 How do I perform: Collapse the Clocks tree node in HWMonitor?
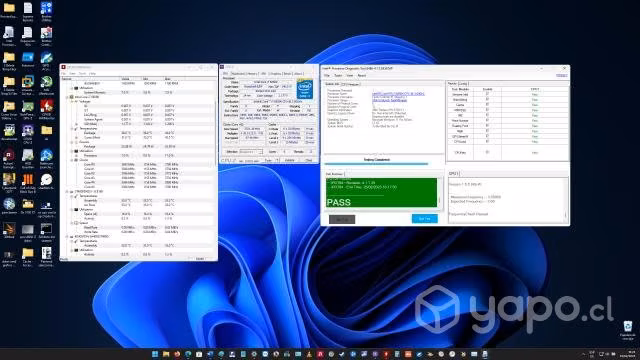pos(72,160)
